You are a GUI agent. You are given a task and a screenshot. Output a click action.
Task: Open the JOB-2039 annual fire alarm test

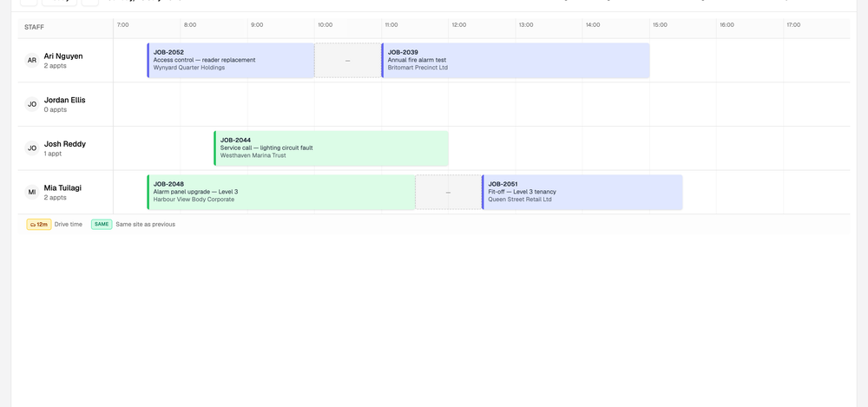pyautogui.click(x=516, y=61)
